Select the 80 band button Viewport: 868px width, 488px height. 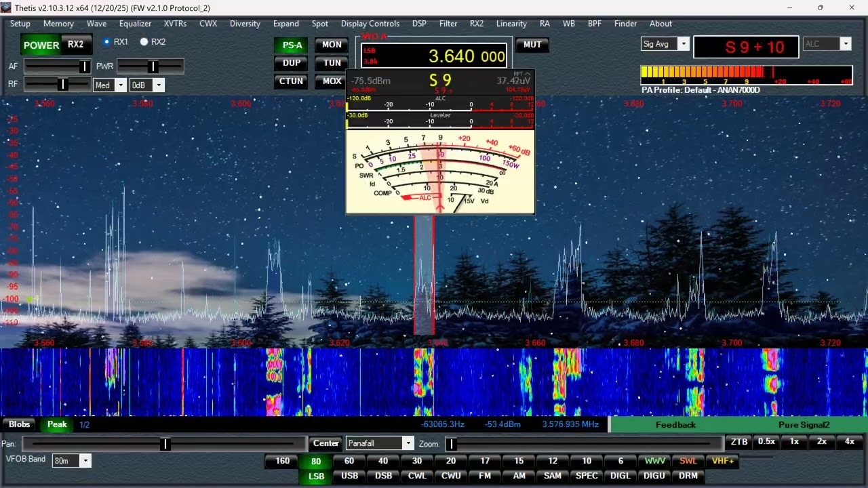click(x=316, y=461)
